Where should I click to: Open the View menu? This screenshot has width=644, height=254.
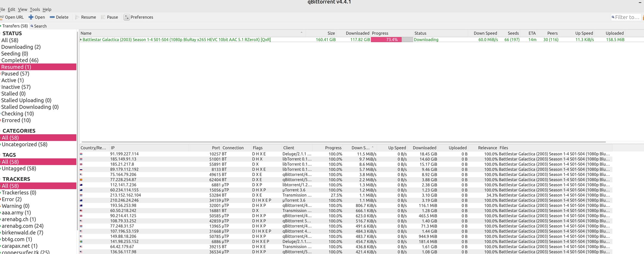point(22,10)
